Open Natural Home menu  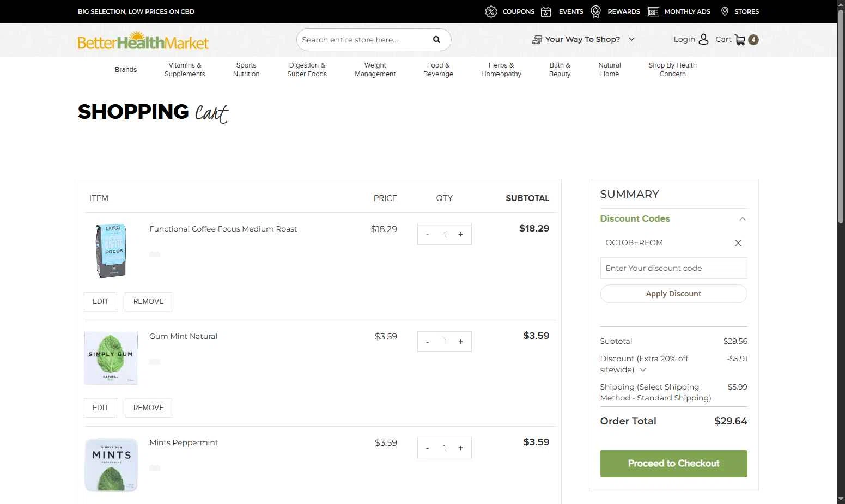[x=610, y=70]
